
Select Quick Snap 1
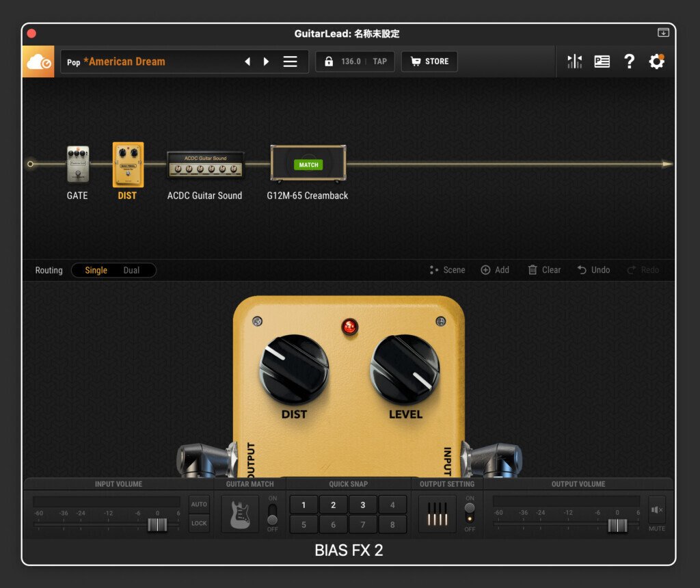tap(304, 505)
